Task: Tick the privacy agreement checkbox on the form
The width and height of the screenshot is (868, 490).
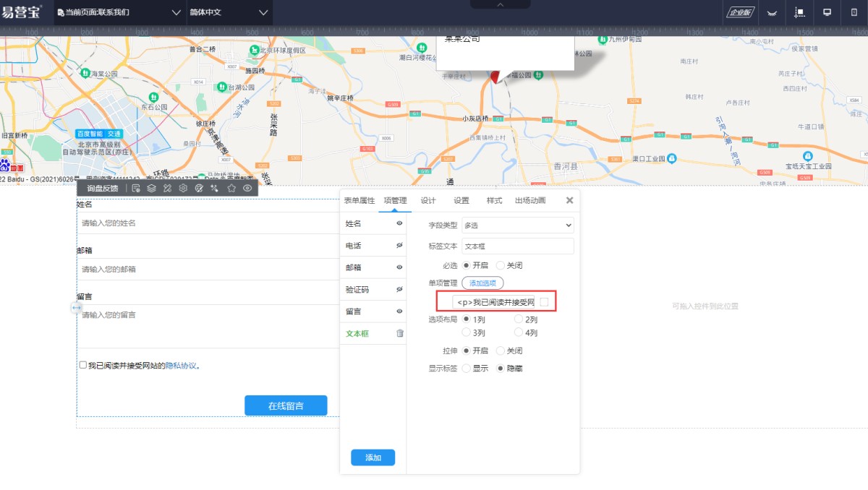Action: [83, 365]
